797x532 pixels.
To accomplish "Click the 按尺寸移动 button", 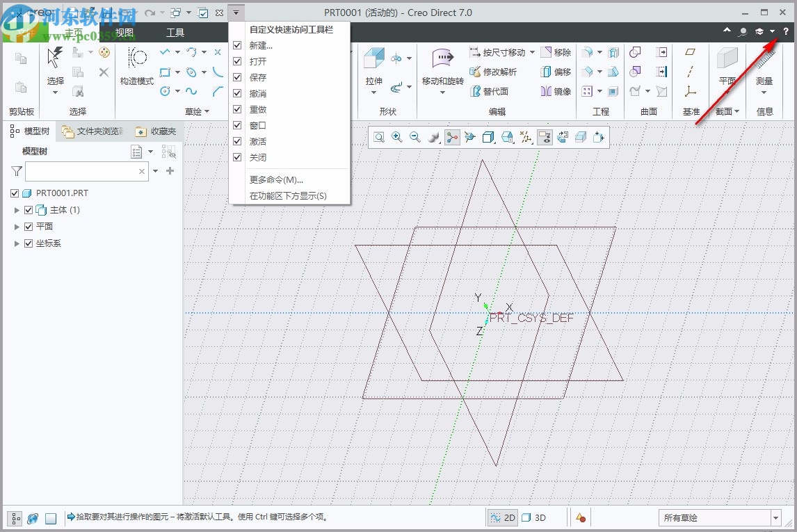I will pos(502,53).
